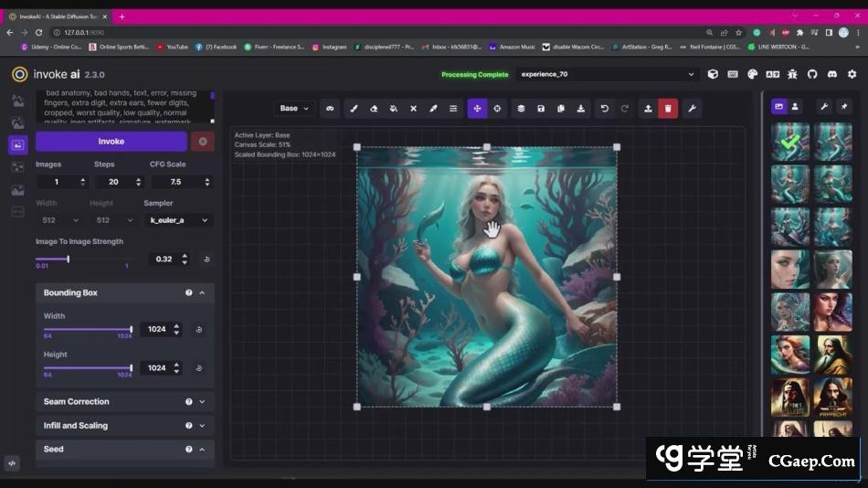The image size is (868, 488).
Task: Select the Eraser tool
Action: click(373, 109)
